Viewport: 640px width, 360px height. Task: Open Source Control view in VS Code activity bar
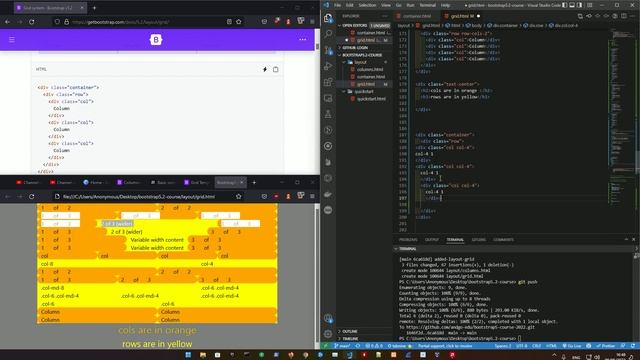328,50
